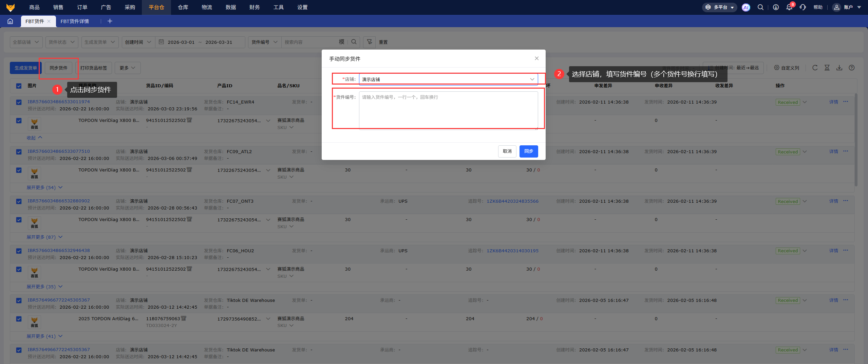This screenshot has width=868, height=364.
Task: Uncheck shipment IBR5766034866533077510 checkbox
Action: pos(19,152)
